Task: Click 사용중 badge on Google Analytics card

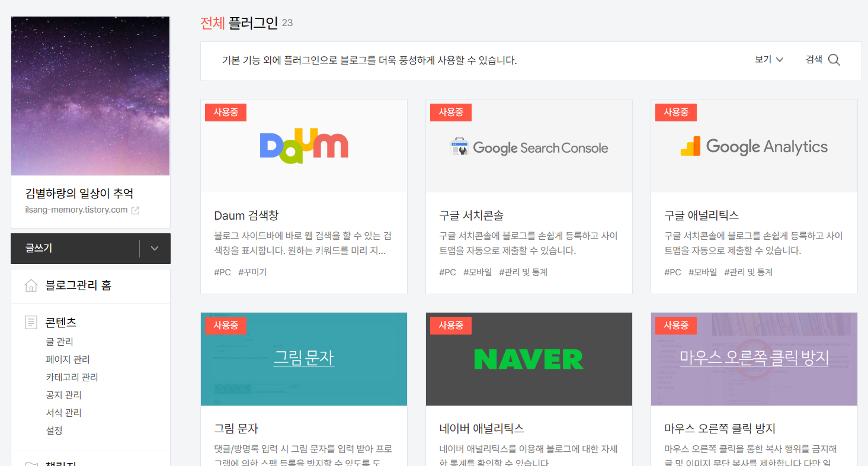Action: [x=676, y=113]
